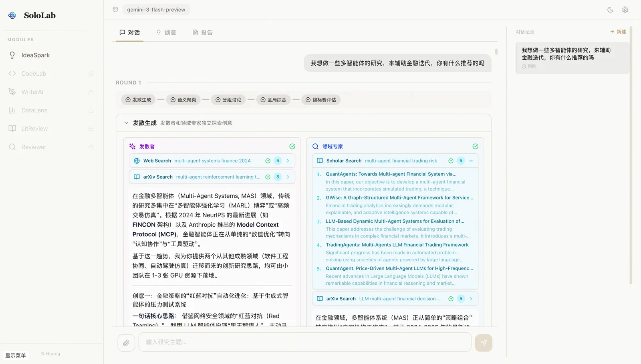Screen dimensions: 641x364
Task: Start a new conversation with 新建
Action: (x=618, y=32)
